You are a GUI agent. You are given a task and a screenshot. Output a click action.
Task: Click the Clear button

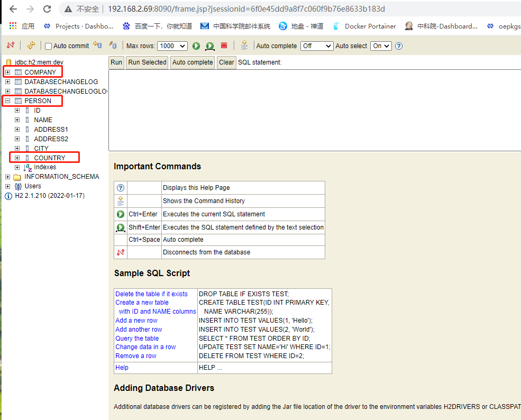click(226, 62)
